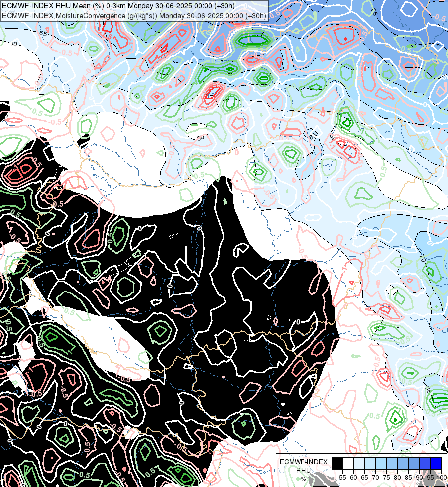Image resolution: width=448 pixels, height=487 pixels.
Task: Click the MoistureConvergence title line
Action: tap(134, 16)
